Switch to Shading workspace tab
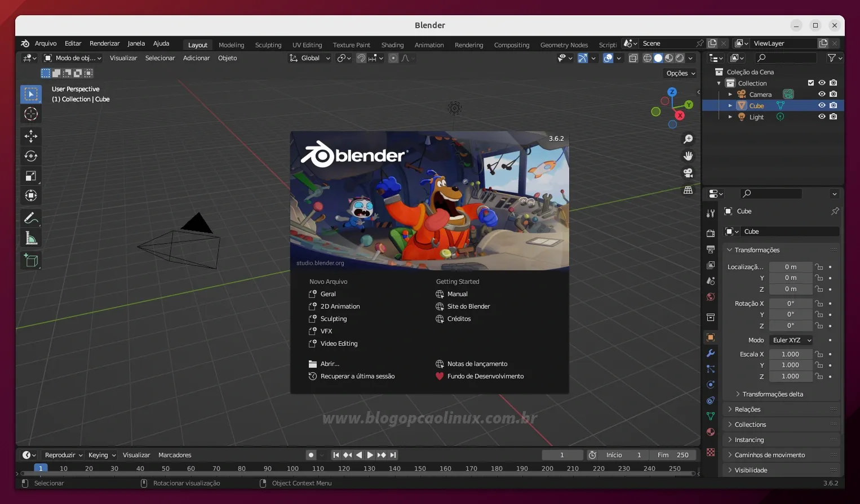Viewport: 860px width, 504px height. pos(392,45)
